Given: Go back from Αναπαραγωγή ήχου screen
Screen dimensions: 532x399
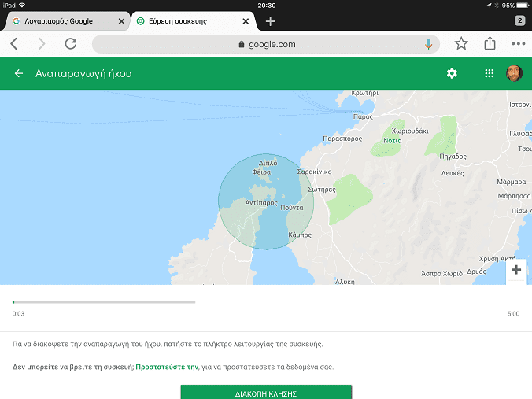Looking at the screenshot, I should point(19,73).
